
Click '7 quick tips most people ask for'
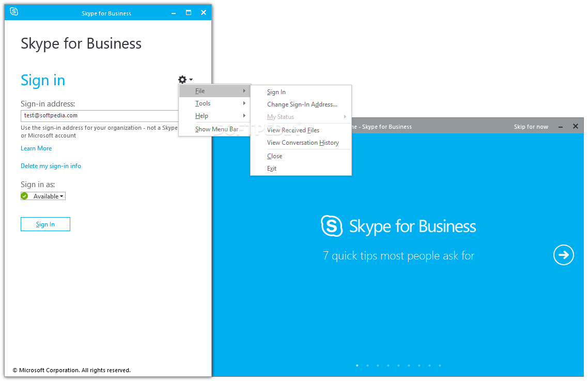398,255
